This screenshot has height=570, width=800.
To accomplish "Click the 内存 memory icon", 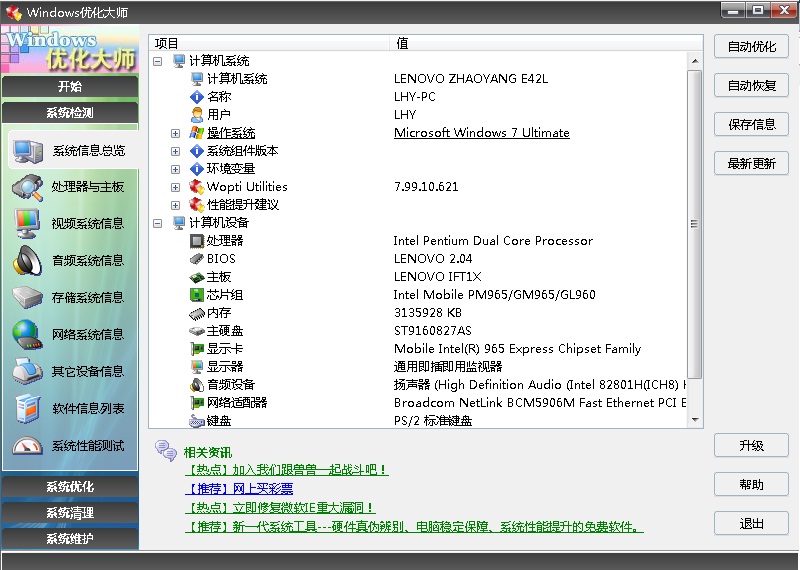I will [196, 313].
